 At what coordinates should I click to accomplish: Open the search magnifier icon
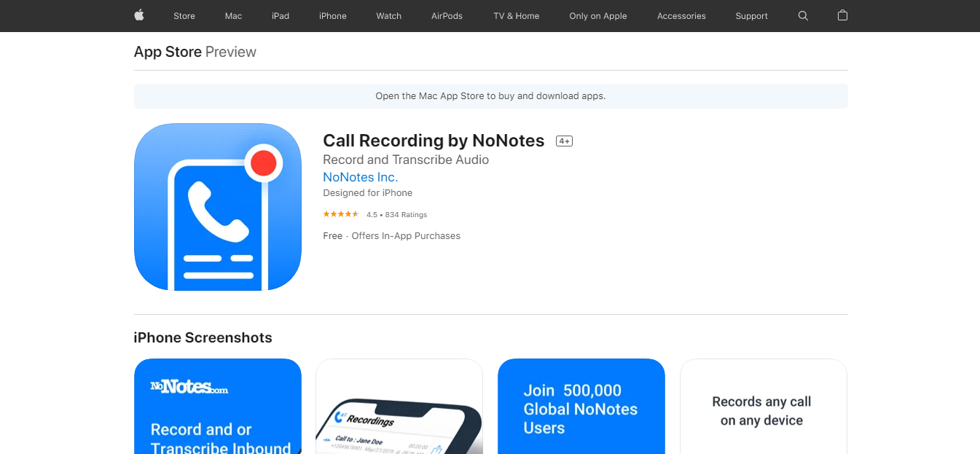click(x=803, y=15)
